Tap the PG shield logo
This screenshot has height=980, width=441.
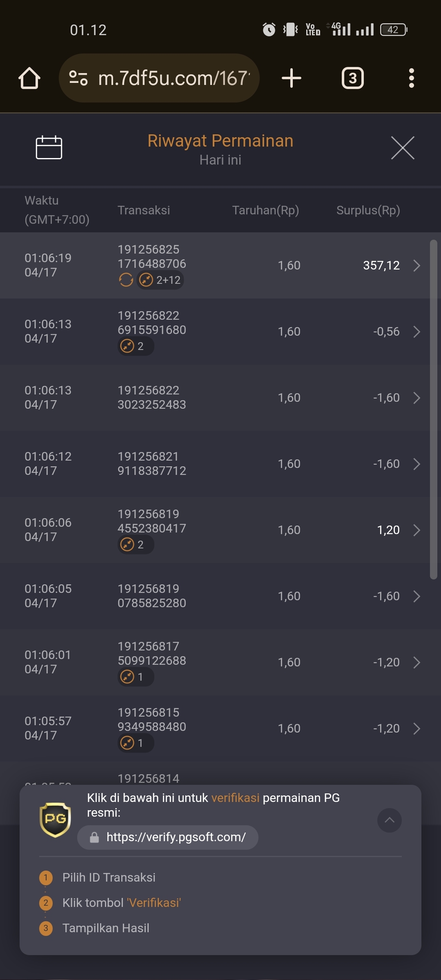(x=55, y=820)
